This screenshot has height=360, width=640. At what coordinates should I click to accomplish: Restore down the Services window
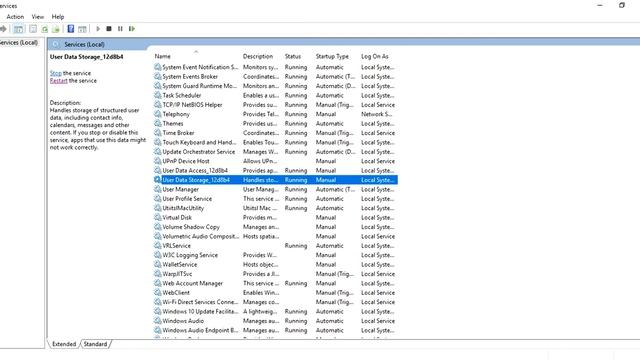[622, 5]
